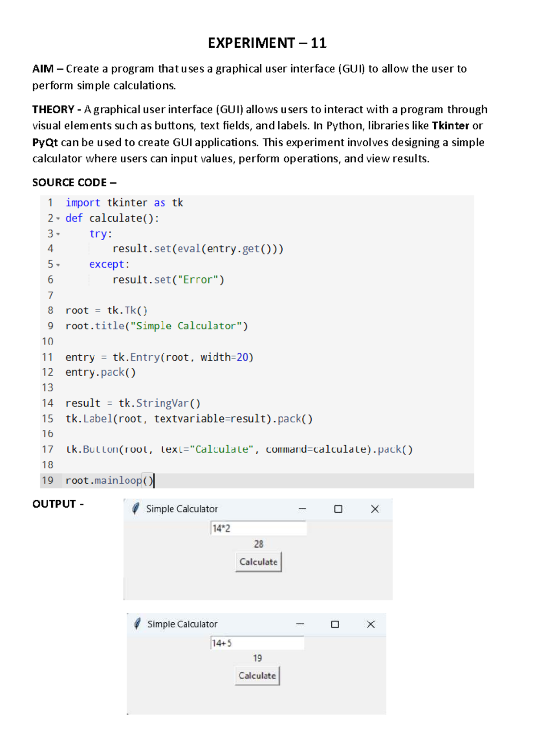Click the EXPERIMENT – 11 heading
The width and height of the screenshot is (535, 756).
267,43
